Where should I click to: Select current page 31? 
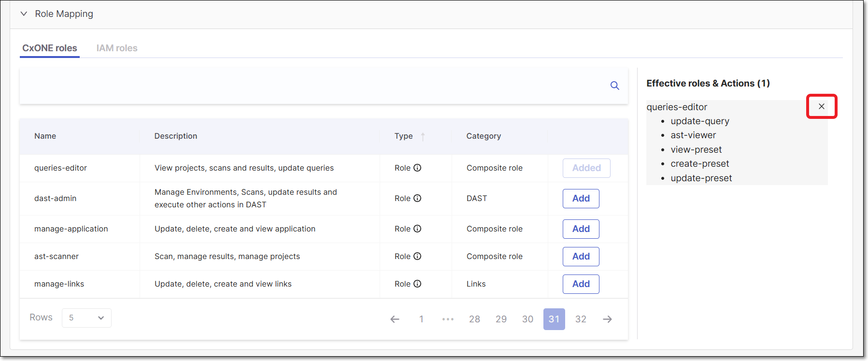pyautogui.click(x=554, y=319)
